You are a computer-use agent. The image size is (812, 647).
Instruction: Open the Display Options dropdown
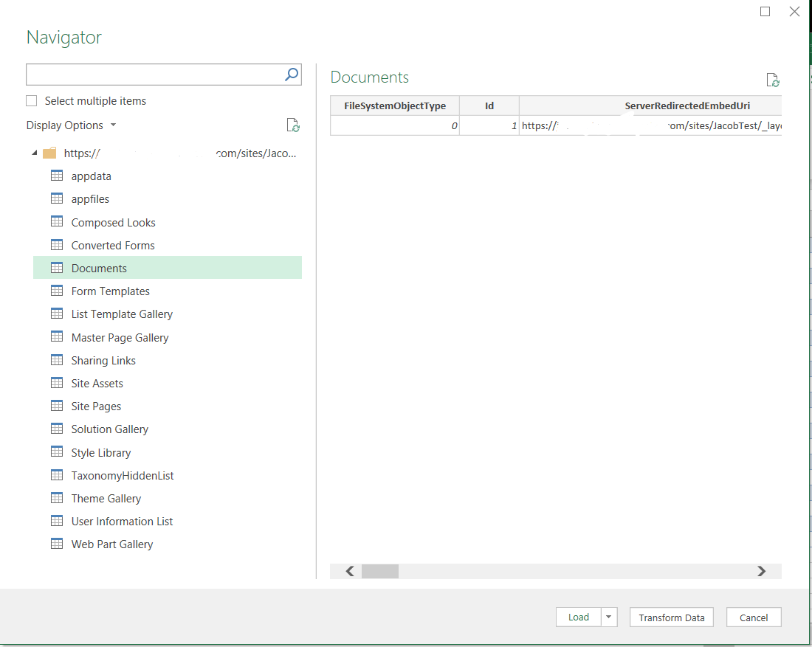tap(72, 125)
